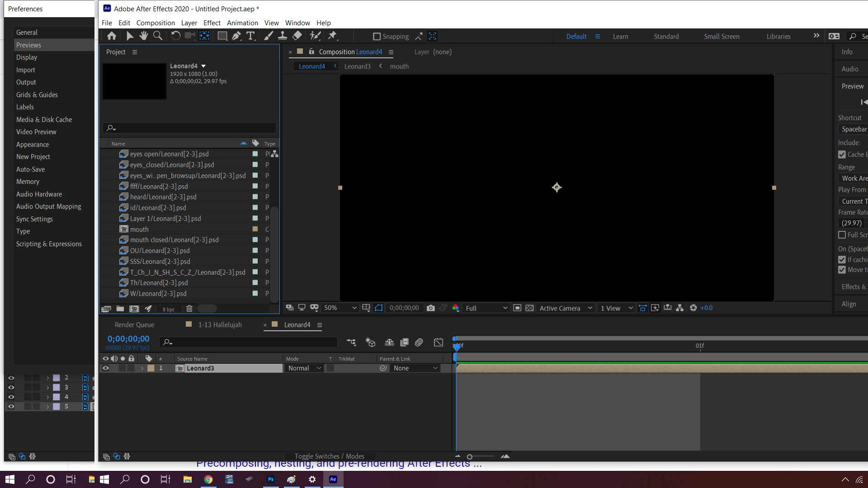Expand the Leonard3 layer properties

142,368
